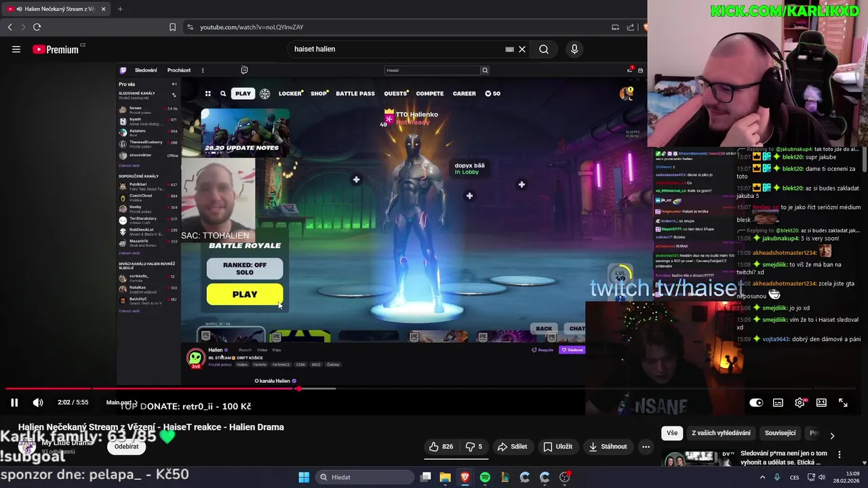This screenshot has width=868, height=488.
Task: Show hidden system tray icons
Action: (x=763, y=477)
